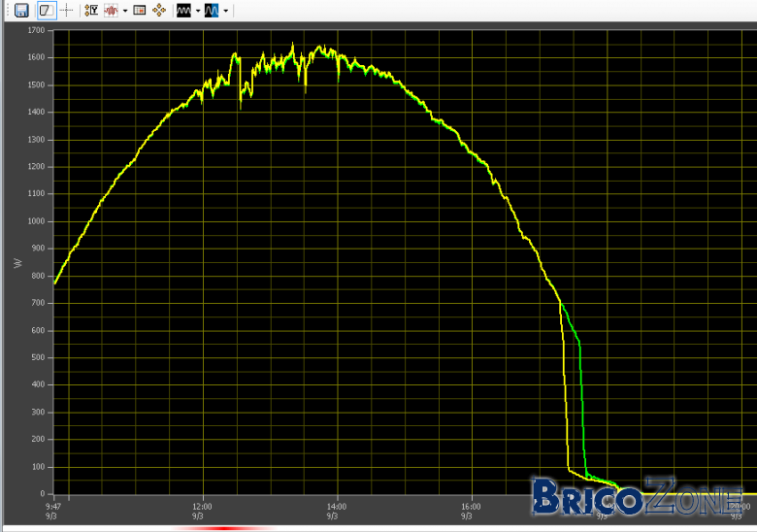757x532 pixels.
Task: Click the 1700 Y-axis value label
Action: (36, 30)
